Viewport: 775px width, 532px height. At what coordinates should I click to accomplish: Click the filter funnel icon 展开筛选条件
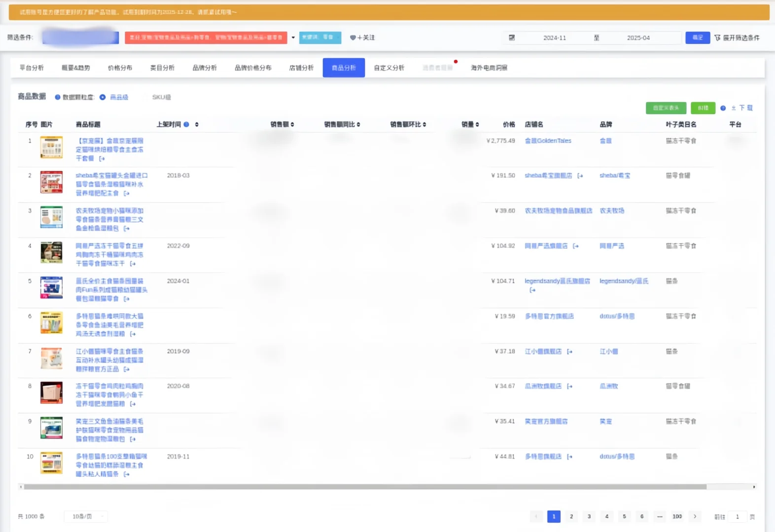[717, 38]
